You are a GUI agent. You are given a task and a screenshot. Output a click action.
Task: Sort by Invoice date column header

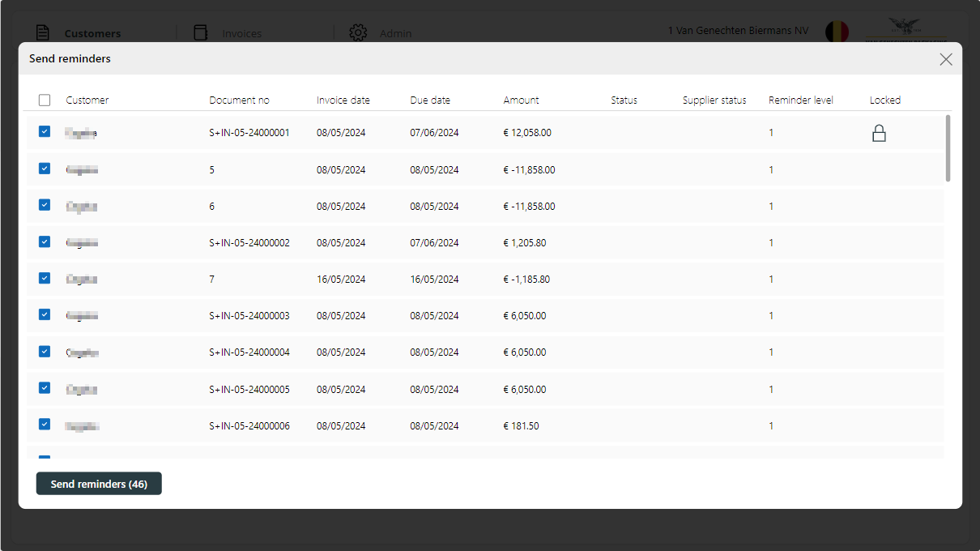tap(343, 100)
